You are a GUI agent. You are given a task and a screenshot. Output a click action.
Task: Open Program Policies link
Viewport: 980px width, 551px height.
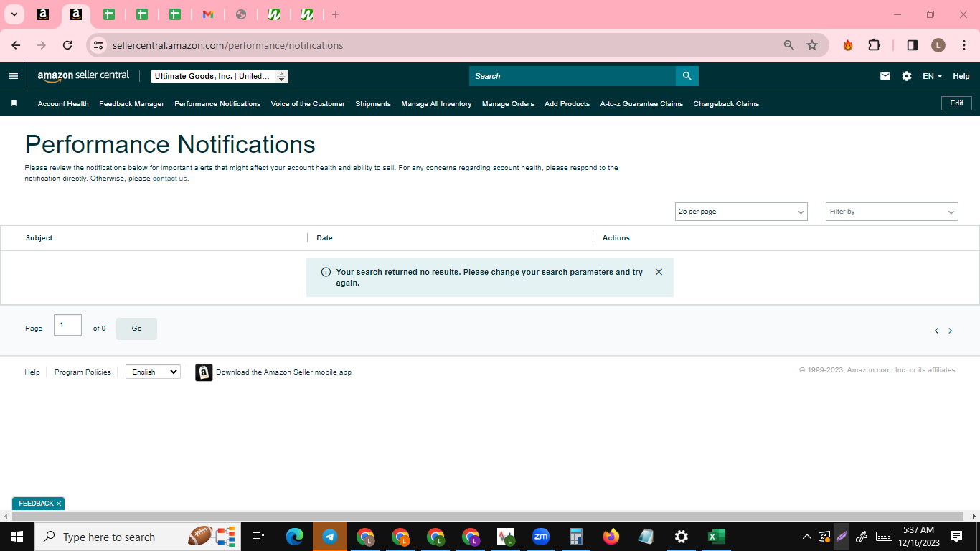point(83,372)
